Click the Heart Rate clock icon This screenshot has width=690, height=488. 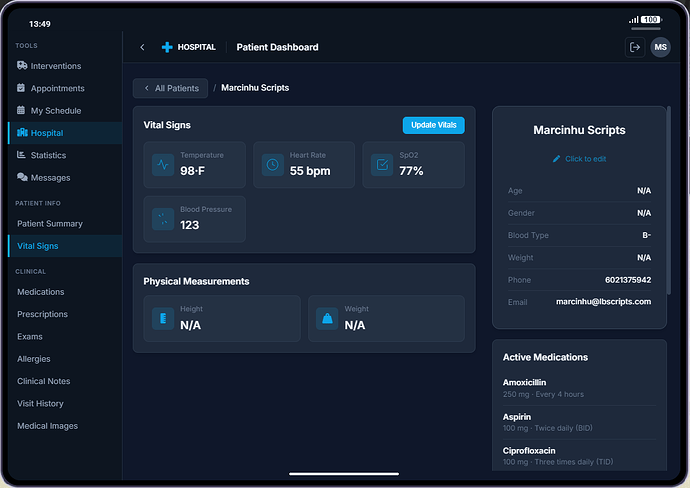(x=272, y=165)
